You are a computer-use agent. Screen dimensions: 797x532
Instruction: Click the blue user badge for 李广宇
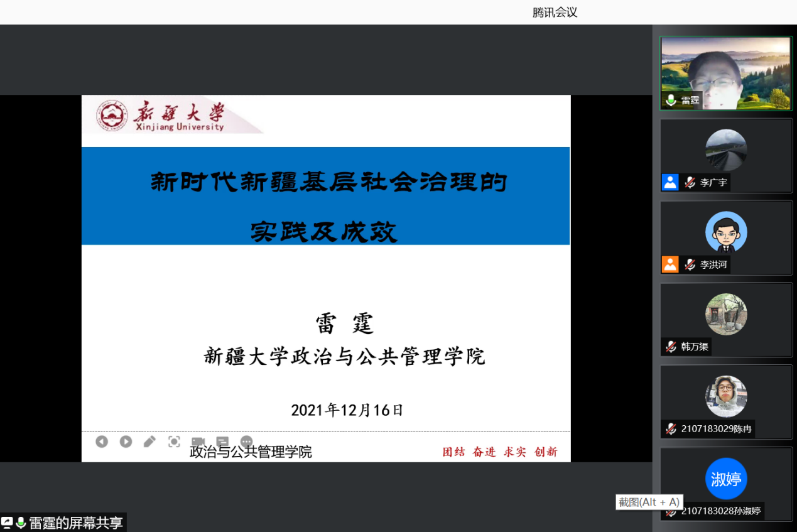click(670, 183)
